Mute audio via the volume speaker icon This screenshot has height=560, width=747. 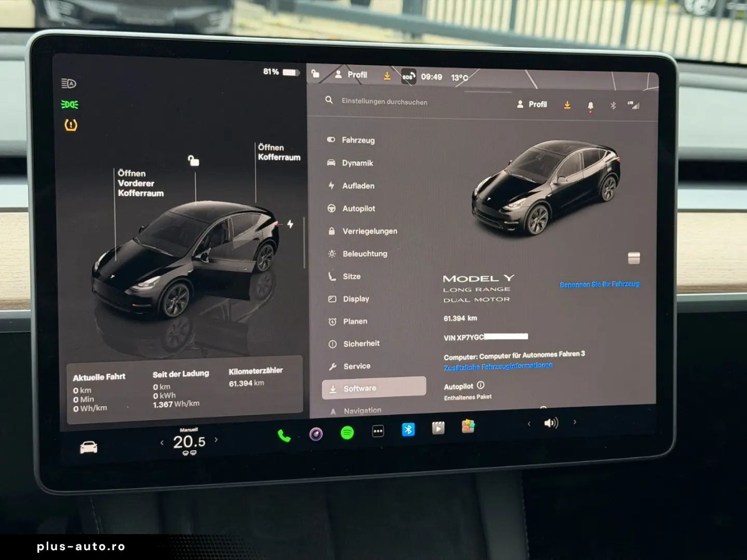pyautogui.click(x=550, y=424)
